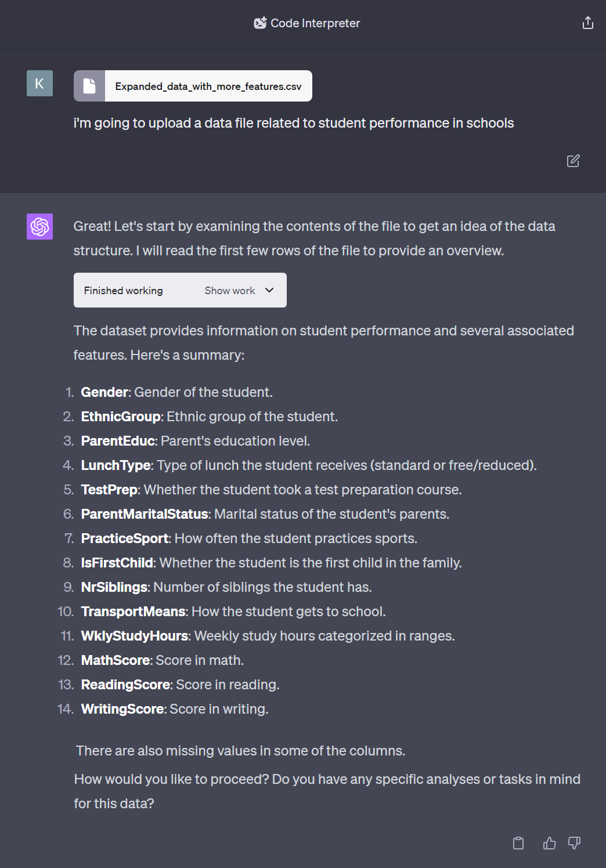The image size is (606, 868).
Task: Toggle negative feedback with the thumbs down icon
Action: point(575,842)
